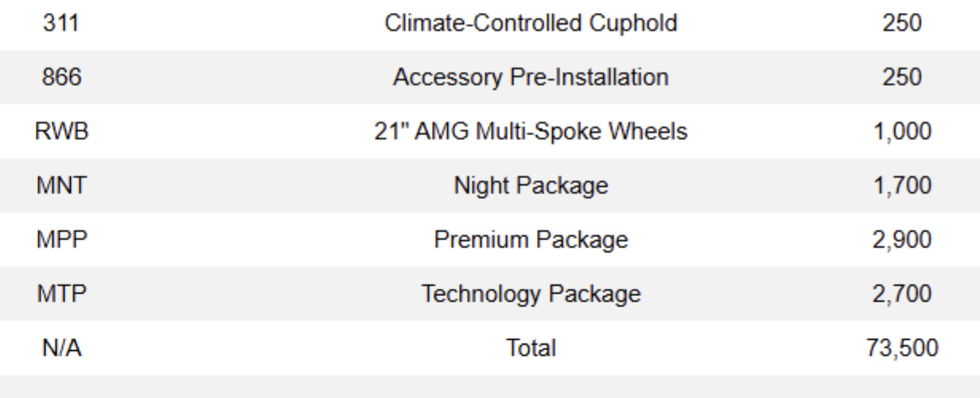Click the 1,000 wheels price
Screen dimensions: 980x398
pos(901,131)
